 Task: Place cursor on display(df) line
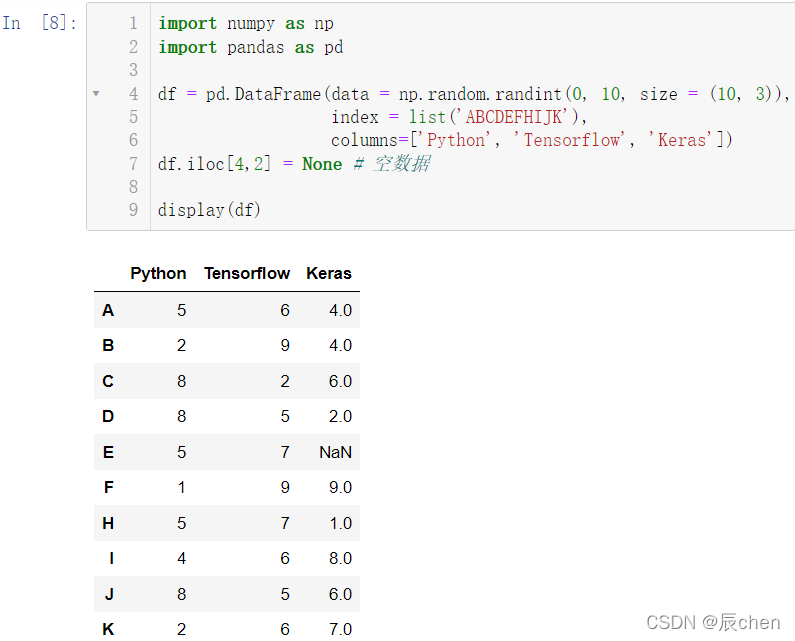tap(209, 209)
